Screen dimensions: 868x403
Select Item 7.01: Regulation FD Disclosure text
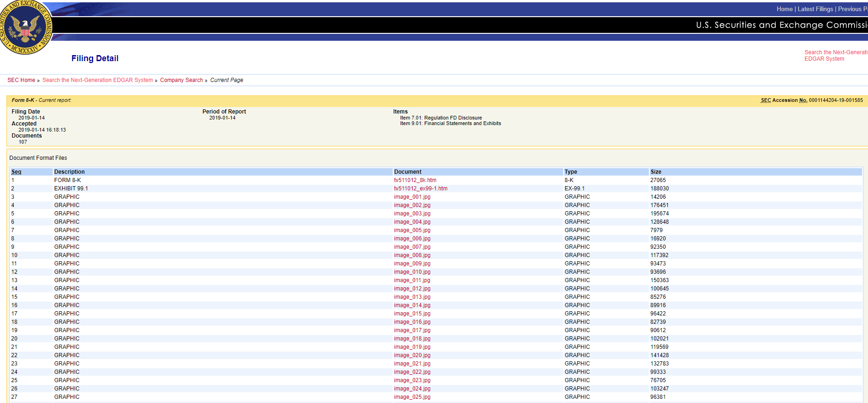[441, 118]
